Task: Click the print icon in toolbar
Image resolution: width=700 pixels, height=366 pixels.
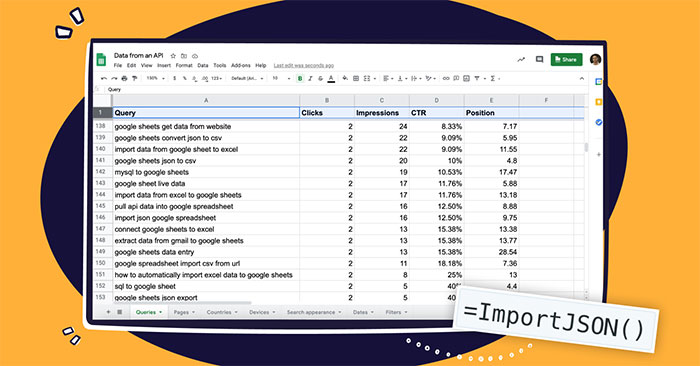Action: point(125,79)
